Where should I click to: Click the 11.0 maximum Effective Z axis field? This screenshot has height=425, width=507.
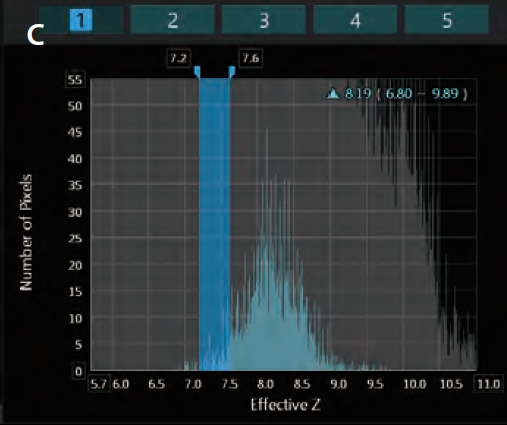488,384
